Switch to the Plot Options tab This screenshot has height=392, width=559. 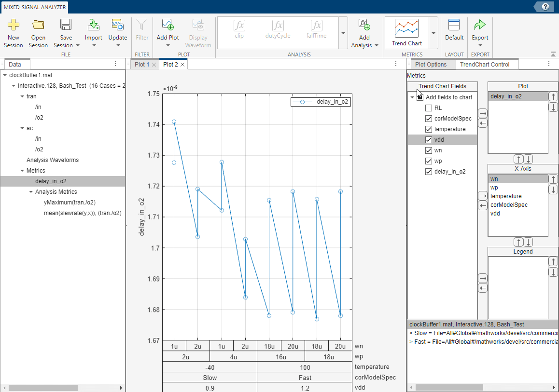point(431,65)
